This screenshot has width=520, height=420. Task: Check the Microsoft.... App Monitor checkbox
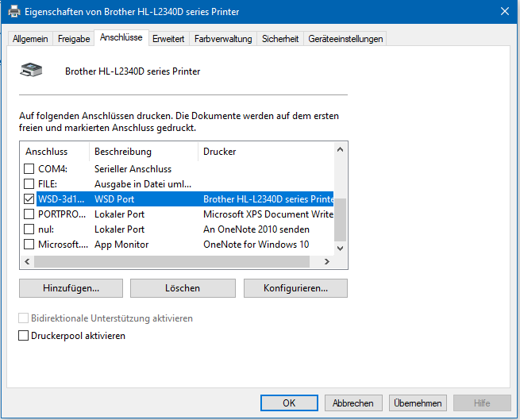pyautogui.click(x=29, y=245)
